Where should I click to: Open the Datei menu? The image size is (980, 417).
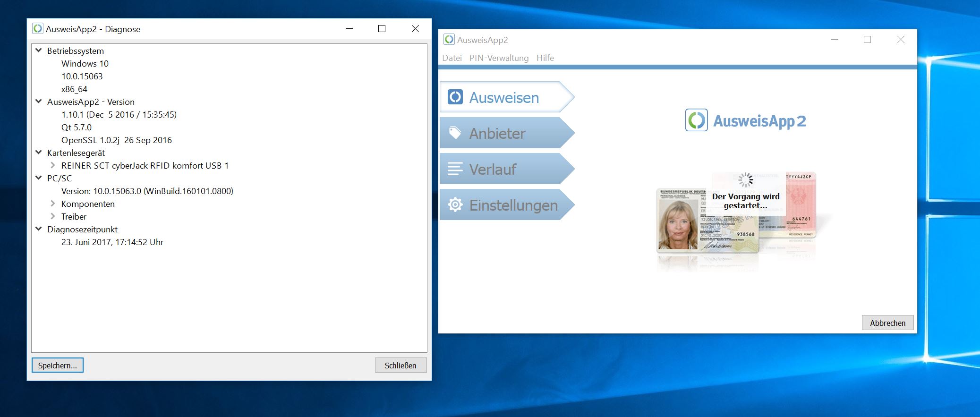(452, 58)
